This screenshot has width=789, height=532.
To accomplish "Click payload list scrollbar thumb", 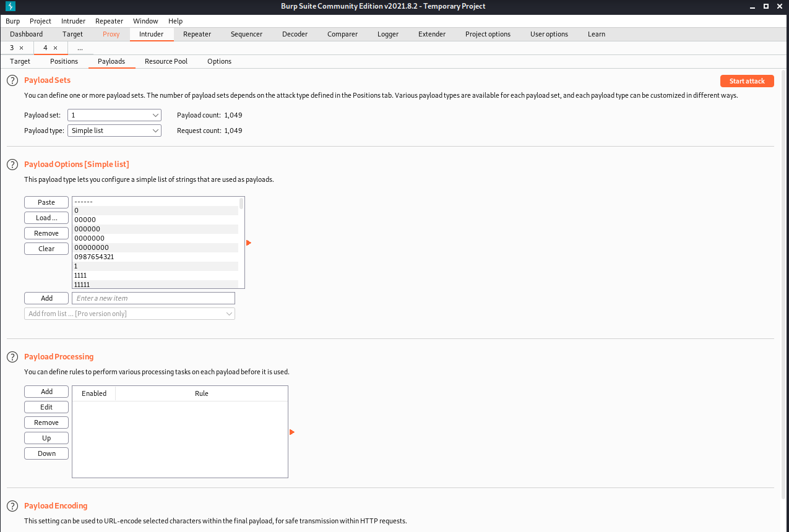I will click(x=241, y=203).
